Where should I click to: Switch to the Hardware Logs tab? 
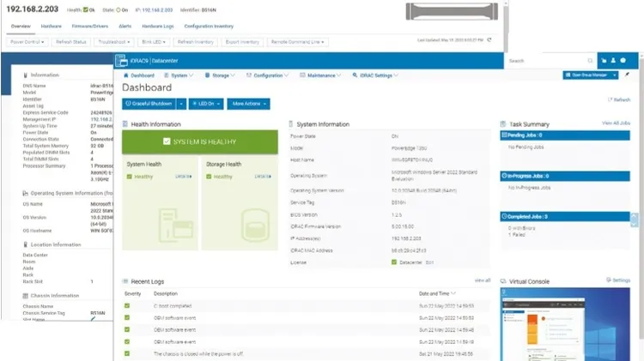(158, 27)
